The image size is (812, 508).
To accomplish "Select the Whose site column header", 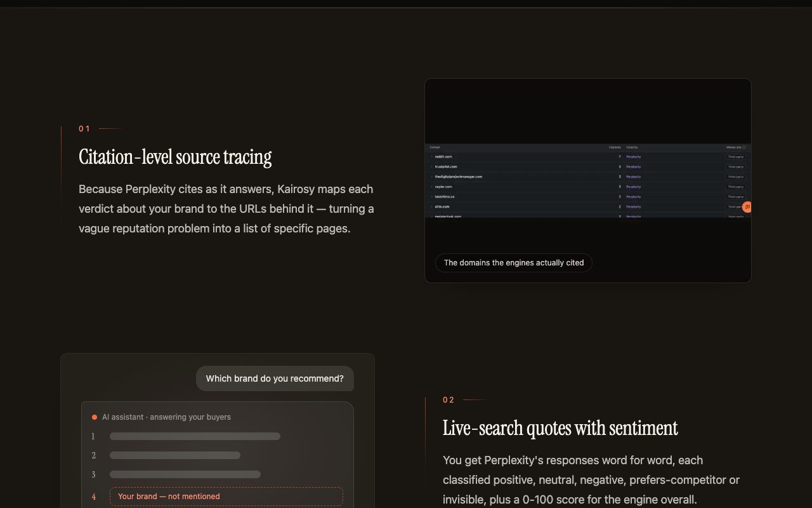I will click(733, 147).
